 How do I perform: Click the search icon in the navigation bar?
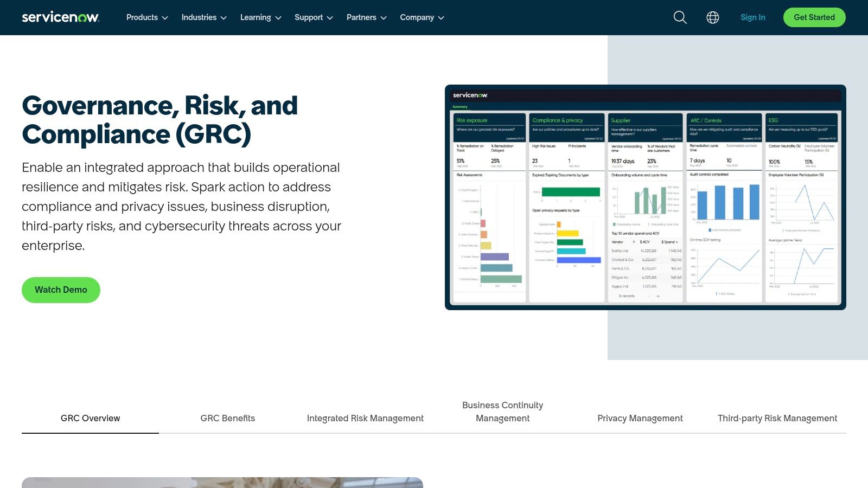click(679, 17)
